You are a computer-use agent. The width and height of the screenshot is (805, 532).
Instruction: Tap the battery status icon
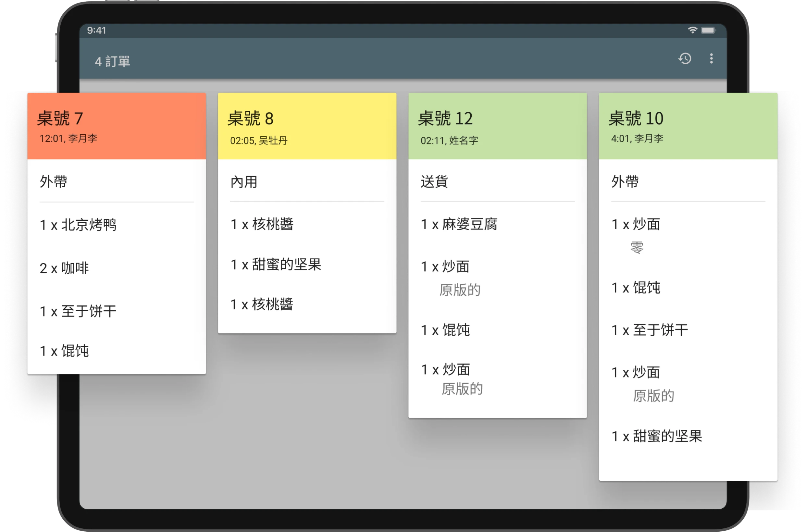(x=708, y=30)
